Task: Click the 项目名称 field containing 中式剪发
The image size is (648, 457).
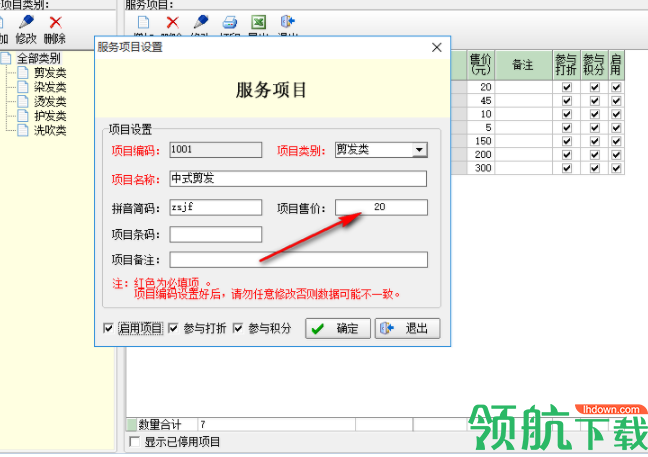Action: [x=298, y=179]
